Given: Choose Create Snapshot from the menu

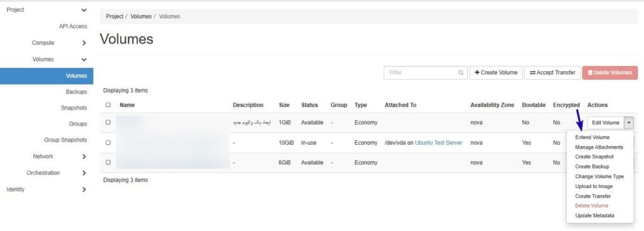Looking at the screenshot, I should [x=594, y=157].
